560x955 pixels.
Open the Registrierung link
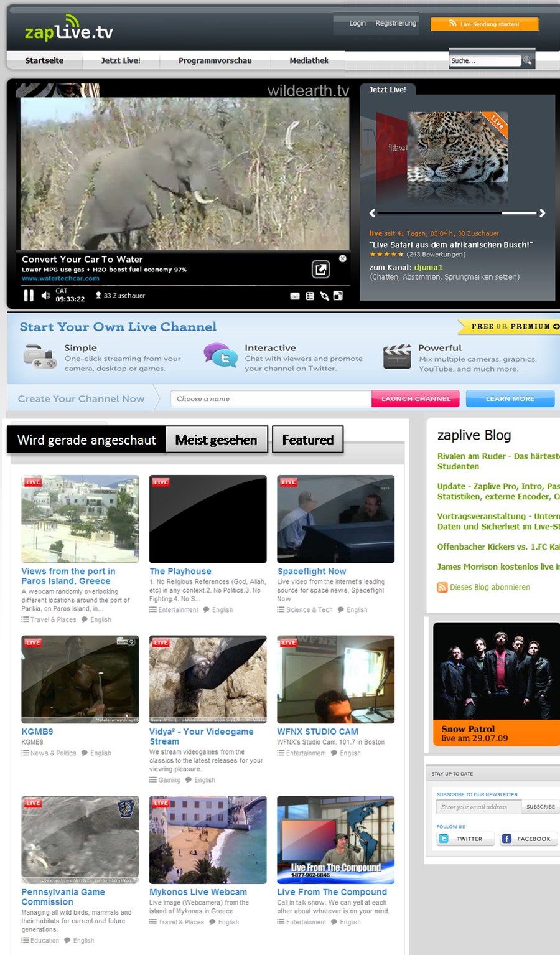coord(396,23)
